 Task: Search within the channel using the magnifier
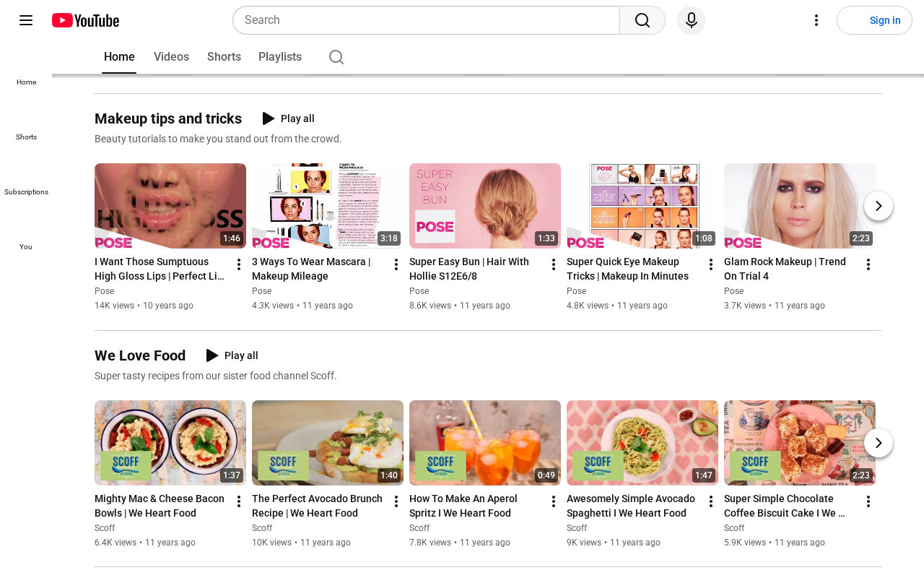pos(336,57)
